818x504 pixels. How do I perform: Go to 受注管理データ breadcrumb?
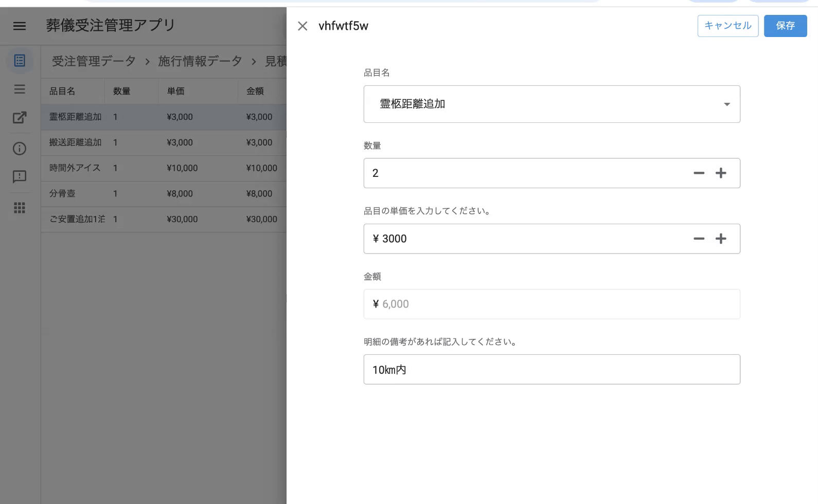(x=94, y=61)
